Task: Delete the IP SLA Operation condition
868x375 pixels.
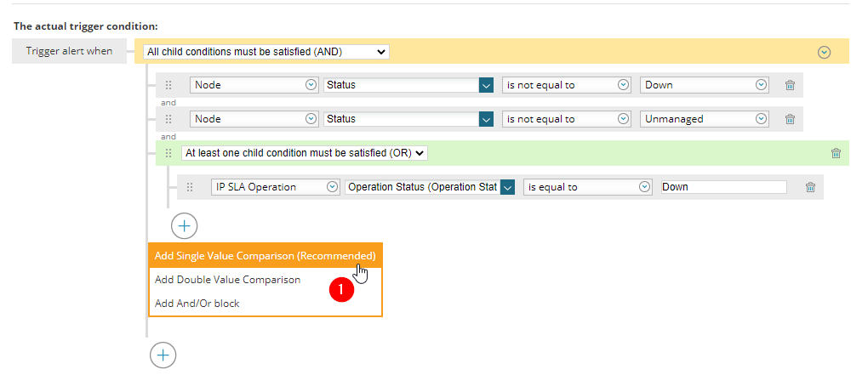Action: tap(810, 187)
